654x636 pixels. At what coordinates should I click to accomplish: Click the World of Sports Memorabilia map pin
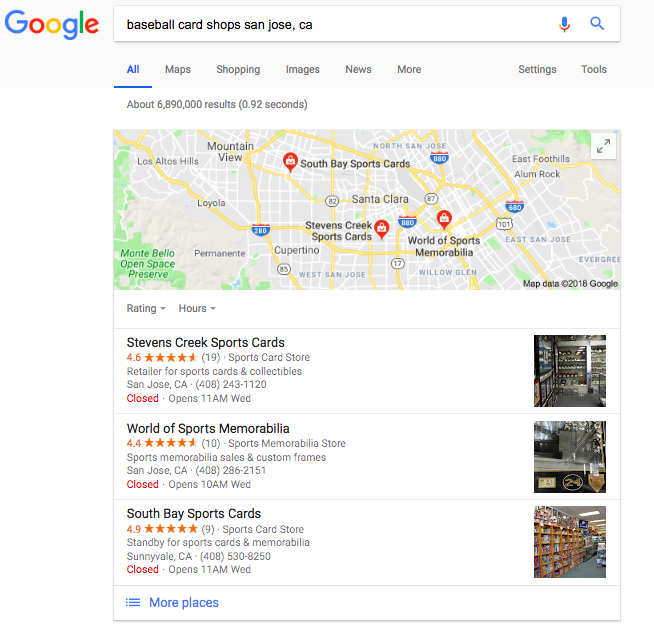tap(444, 219)
